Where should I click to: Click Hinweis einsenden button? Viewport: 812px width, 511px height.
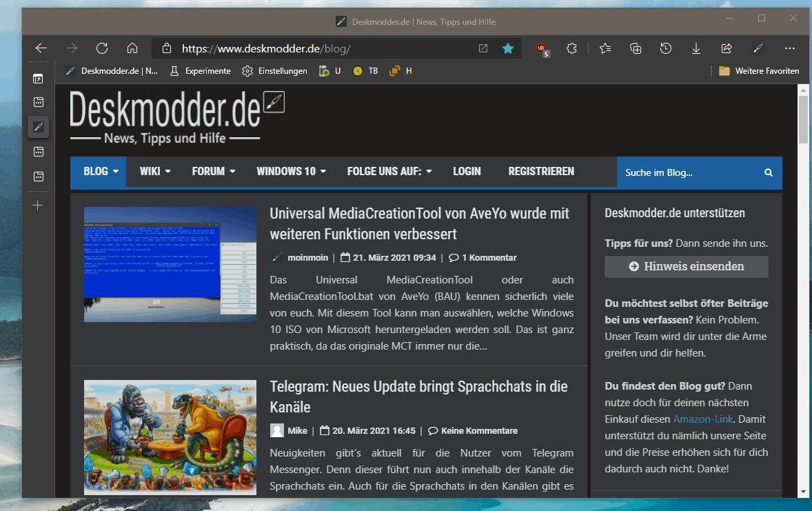click(x=687, y=266)
